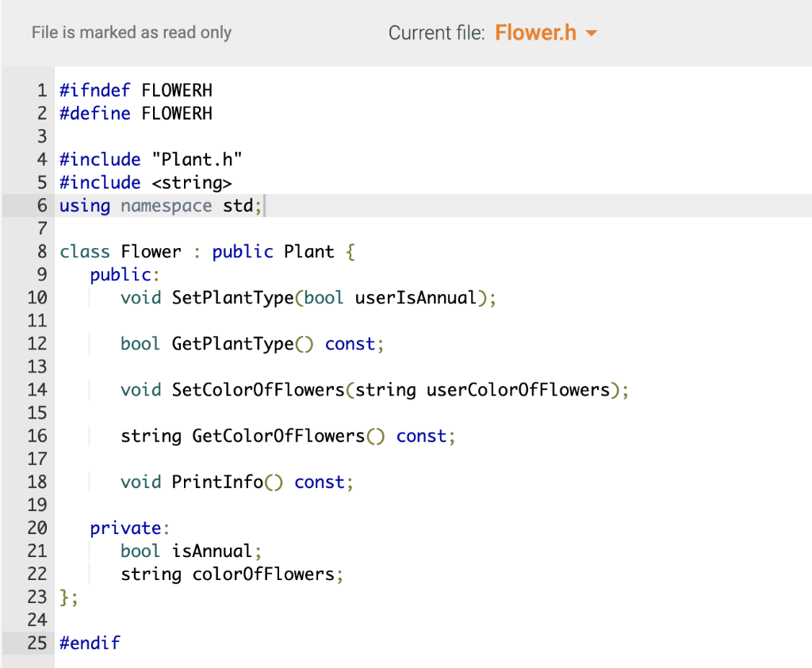Click the SetColorOfFlowers declaration
Screen dimensions: 812x668
374,390
